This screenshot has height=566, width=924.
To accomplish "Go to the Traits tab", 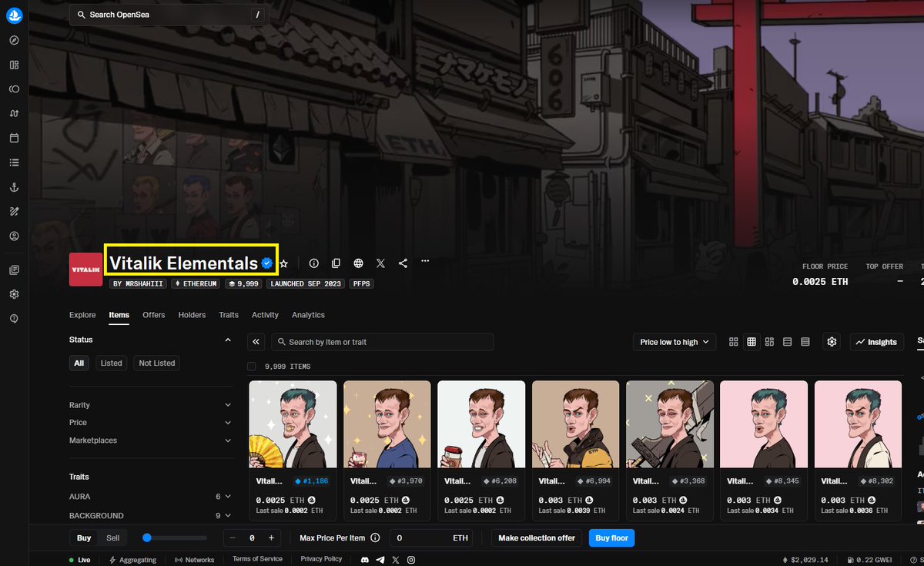I will coord(229,315).
